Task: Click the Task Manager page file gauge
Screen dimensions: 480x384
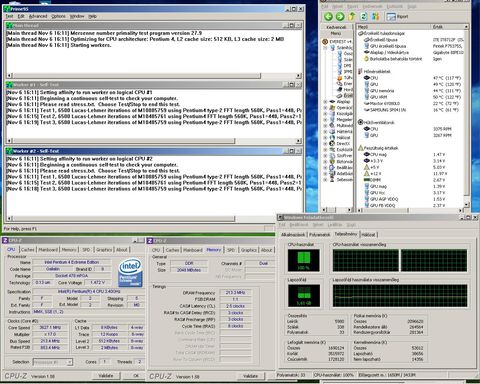Action: tap(304, 296)
